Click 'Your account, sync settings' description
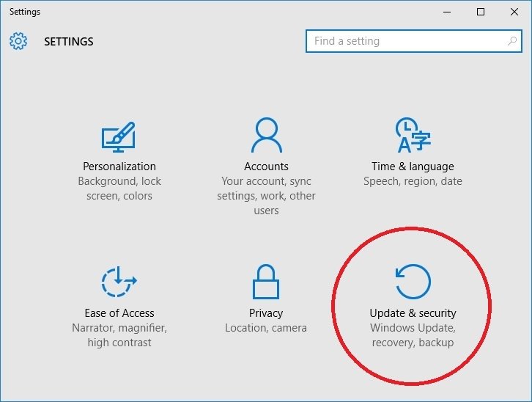 (266, 196)
